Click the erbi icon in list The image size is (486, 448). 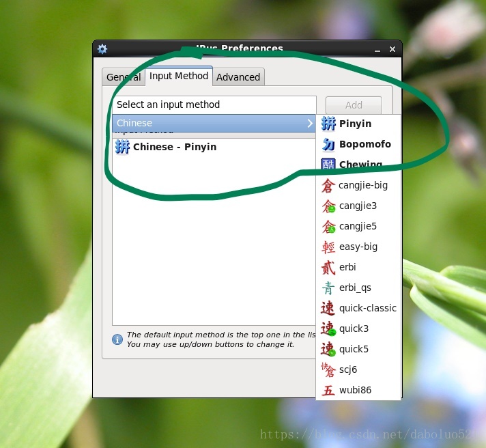(328, 267)
